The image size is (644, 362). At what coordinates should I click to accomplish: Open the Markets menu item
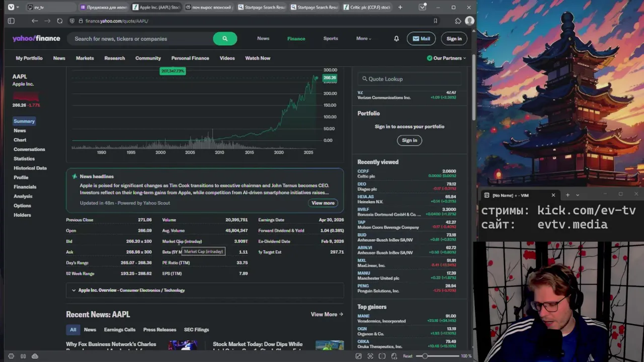tap(85, 58)
